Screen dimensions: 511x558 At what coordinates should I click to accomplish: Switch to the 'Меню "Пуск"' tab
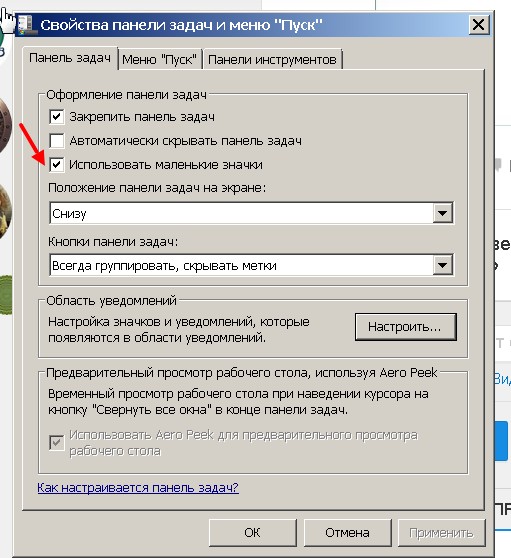coord(159,59)
